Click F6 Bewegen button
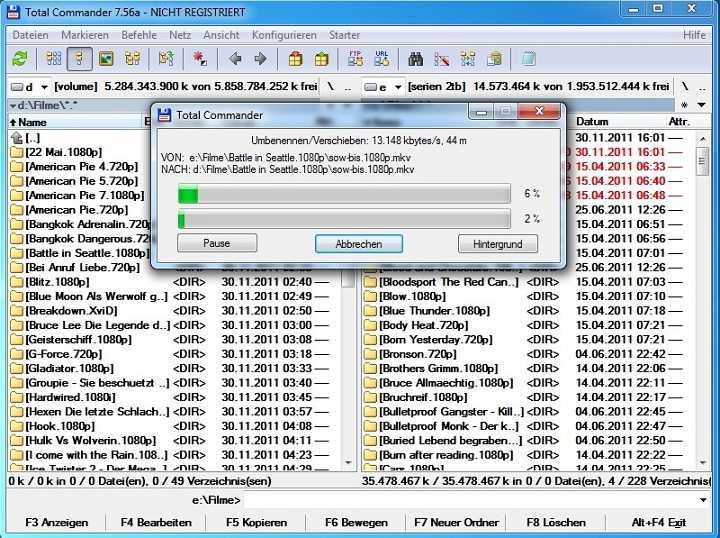720x538 pixels. point(356,522)
